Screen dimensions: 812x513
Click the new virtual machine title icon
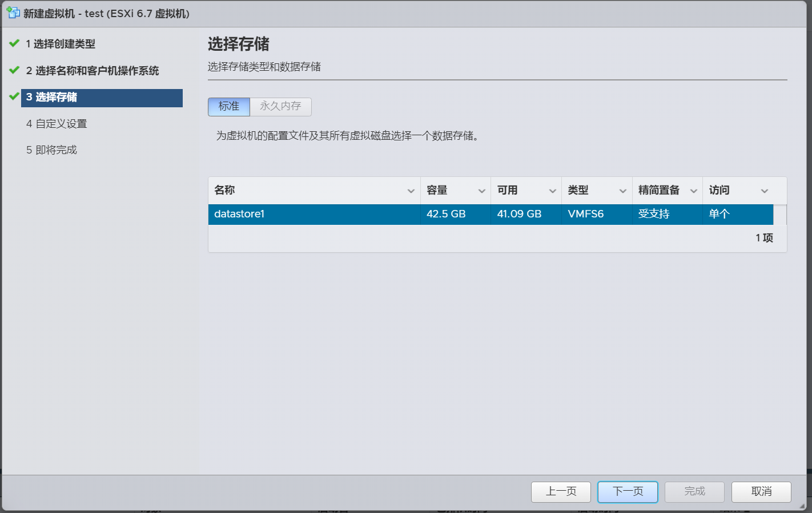click(13, 13)
